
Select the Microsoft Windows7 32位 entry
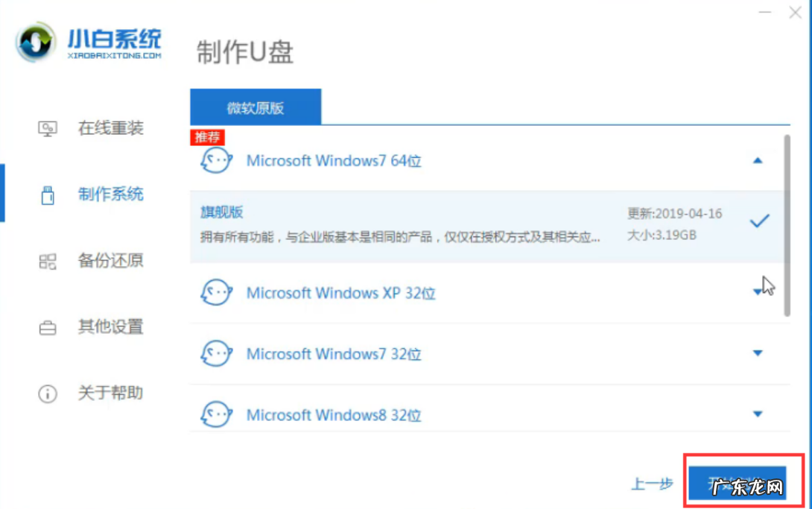click(x=334, y=354)
